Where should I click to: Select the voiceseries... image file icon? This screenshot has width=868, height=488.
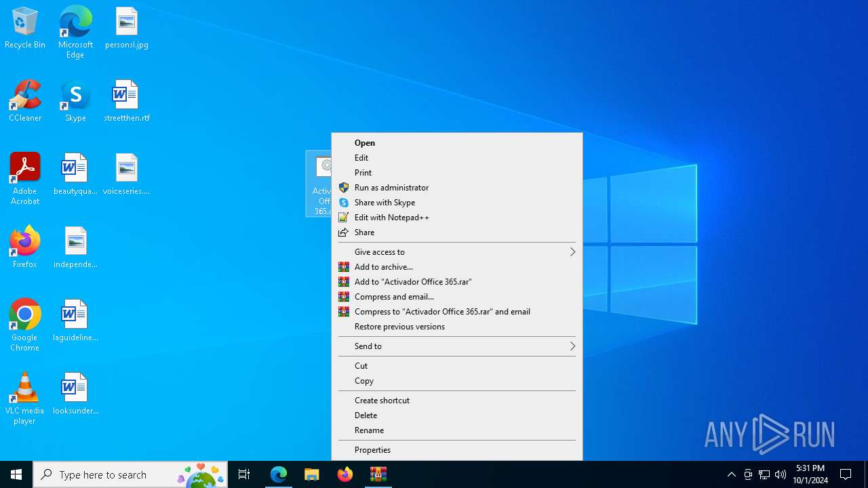point(127,174)
